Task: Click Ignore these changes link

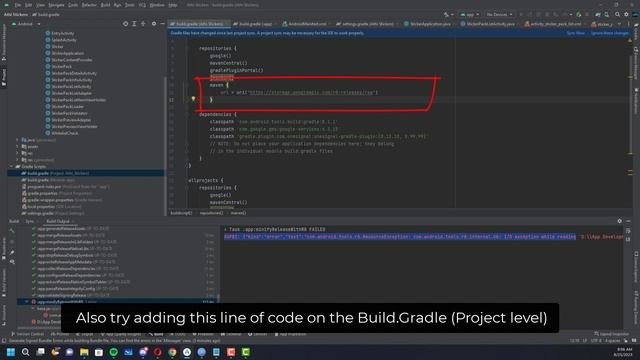Action: click(610, 33)
